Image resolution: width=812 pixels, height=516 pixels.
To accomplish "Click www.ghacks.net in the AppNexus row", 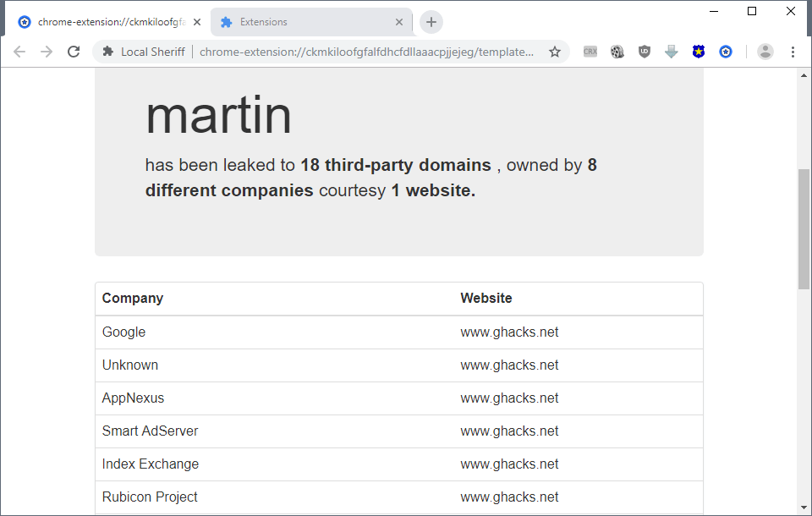I will tap(509, 398).
